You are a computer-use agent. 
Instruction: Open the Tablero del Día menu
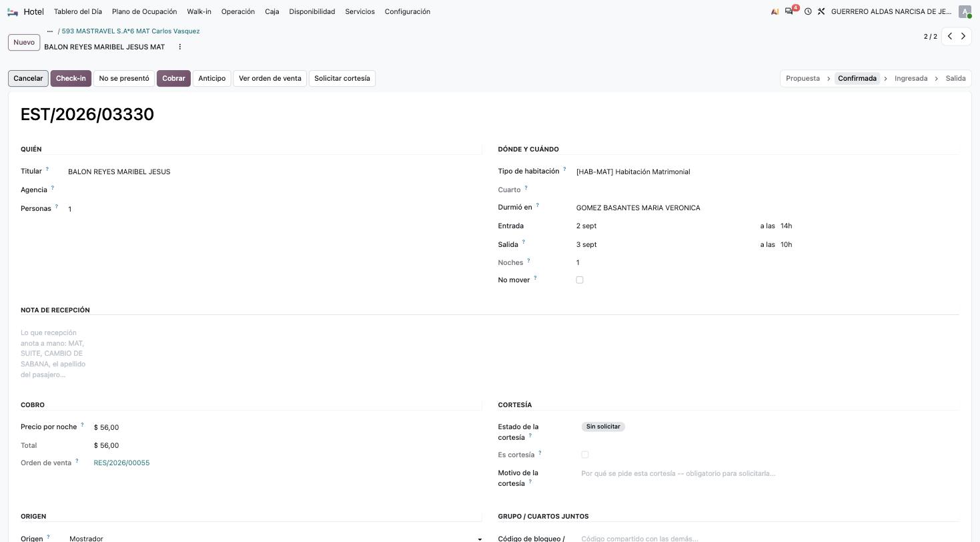click(78, 12)
